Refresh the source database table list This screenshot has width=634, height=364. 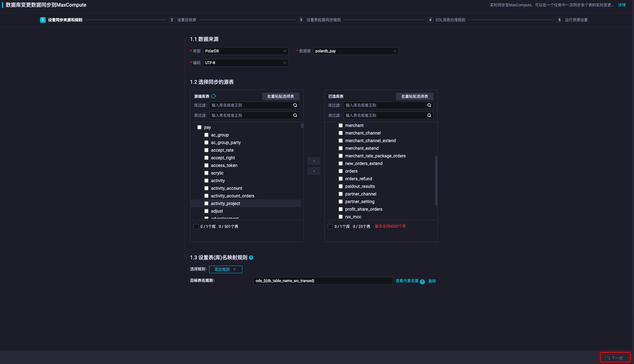[x=214, y=96]
